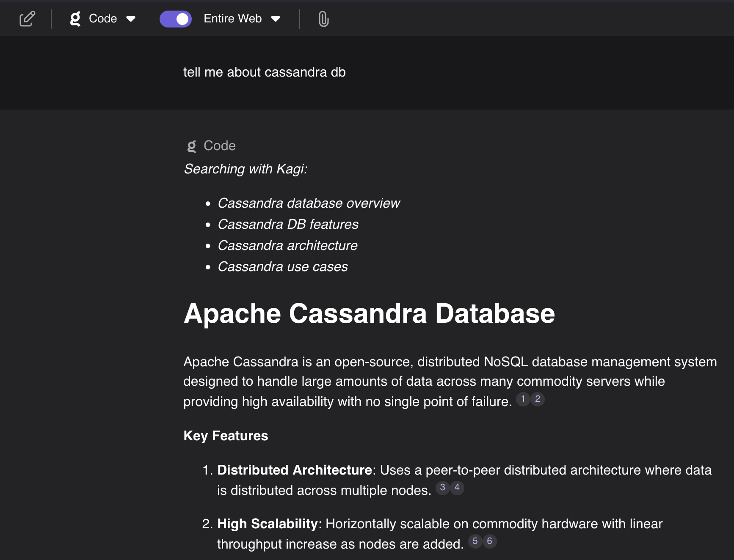The width and height of the screenshot is (734, 560).
Task: View source for citation 3
Action: 442,488
